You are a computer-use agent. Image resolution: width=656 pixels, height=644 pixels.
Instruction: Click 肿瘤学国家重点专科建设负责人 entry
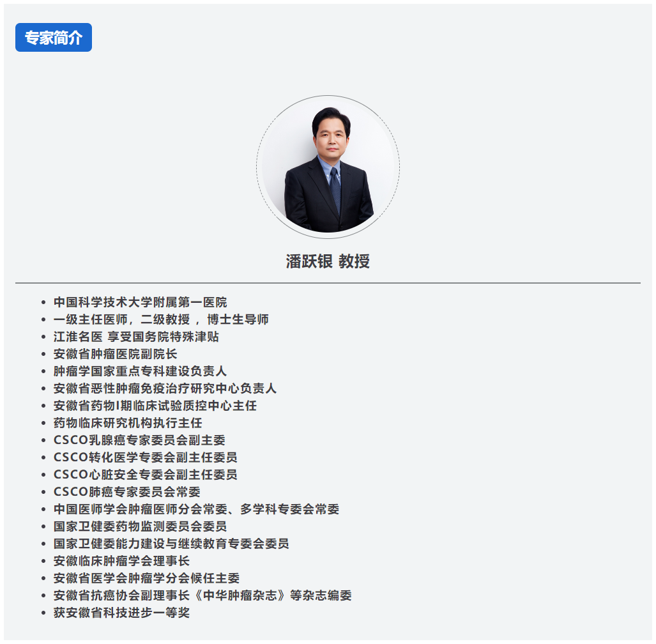tap(140, 371)
